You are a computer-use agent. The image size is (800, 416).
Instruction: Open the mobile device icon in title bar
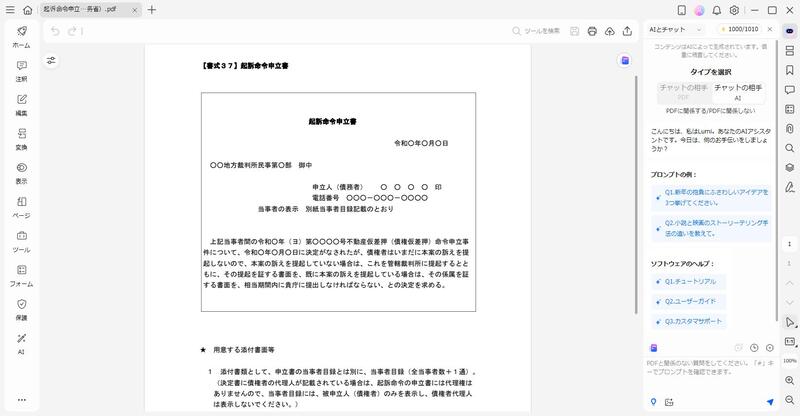click(x=682, y=10)
